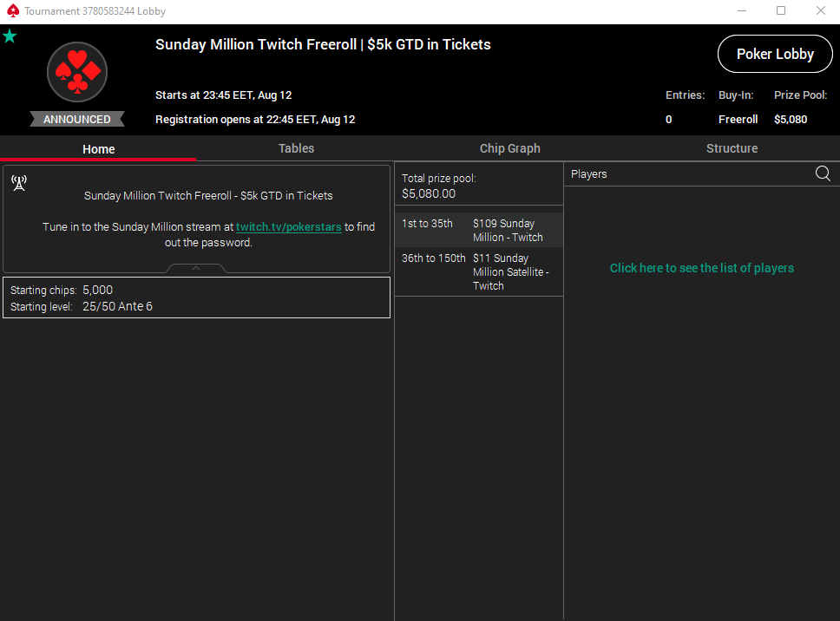
Task: Click the Sunday Million Twitch Freeroll title
Action: (323, 44)
